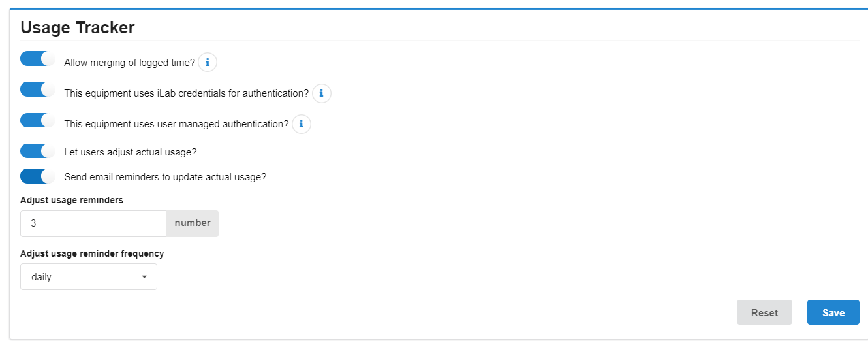Click "Send email reminders to update actual usage?" text

[x=165, y=177]
